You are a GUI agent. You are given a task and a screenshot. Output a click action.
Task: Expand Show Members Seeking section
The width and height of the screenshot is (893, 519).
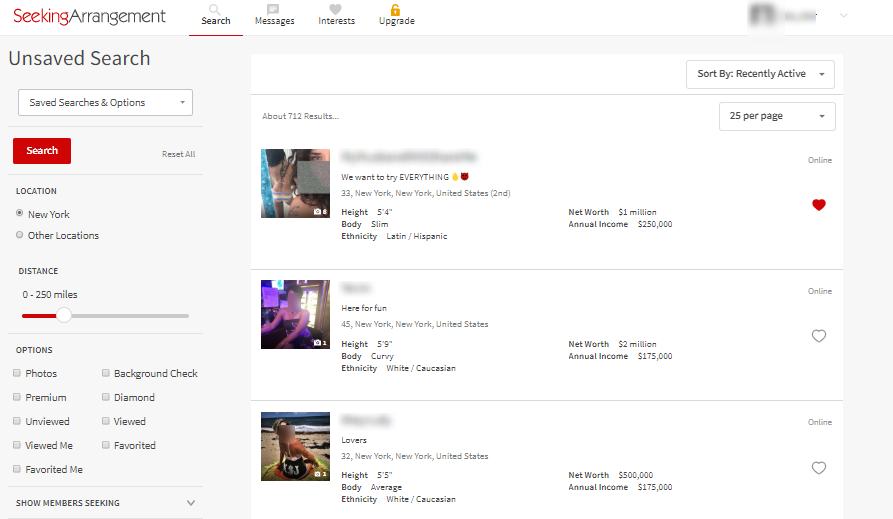pos(190,503)
